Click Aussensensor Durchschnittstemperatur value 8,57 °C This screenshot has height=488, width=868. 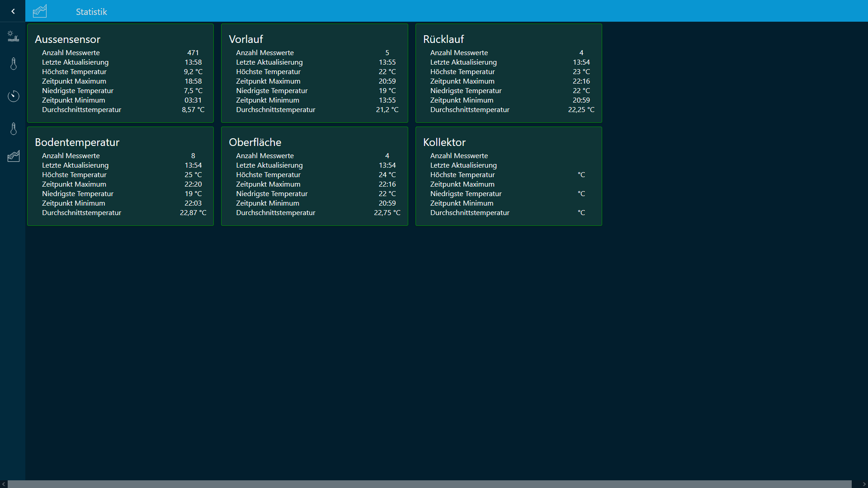[x=193, y=110]
